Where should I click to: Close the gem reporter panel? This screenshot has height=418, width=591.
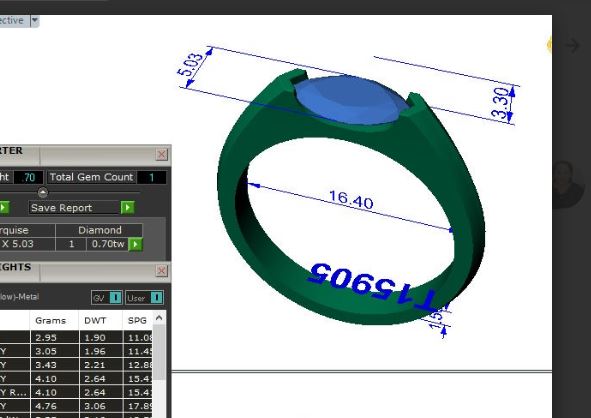pos(162,155)
